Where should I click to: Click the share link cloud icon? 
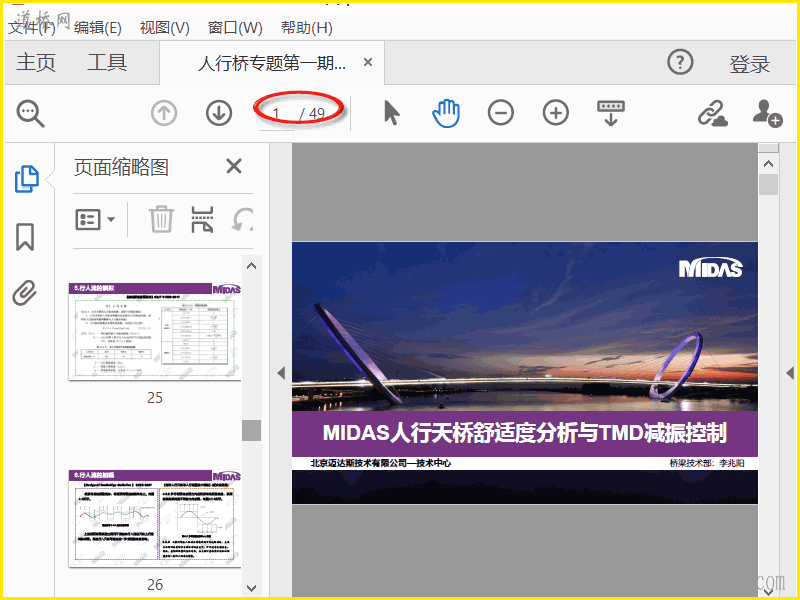click(x=712, y=113)
